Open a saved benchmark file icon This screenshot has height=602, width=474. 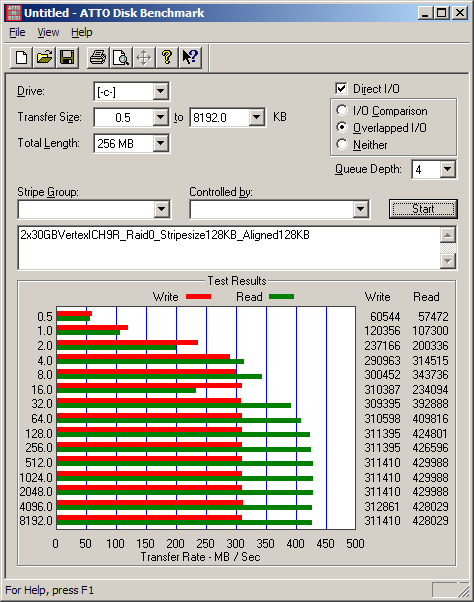44,58
